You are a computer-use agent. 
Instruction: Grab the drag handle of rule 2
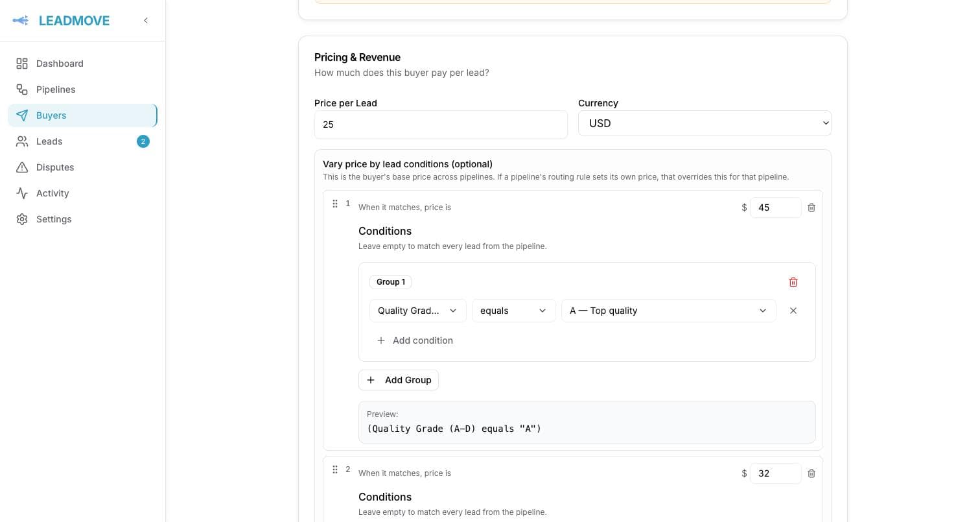335,469
